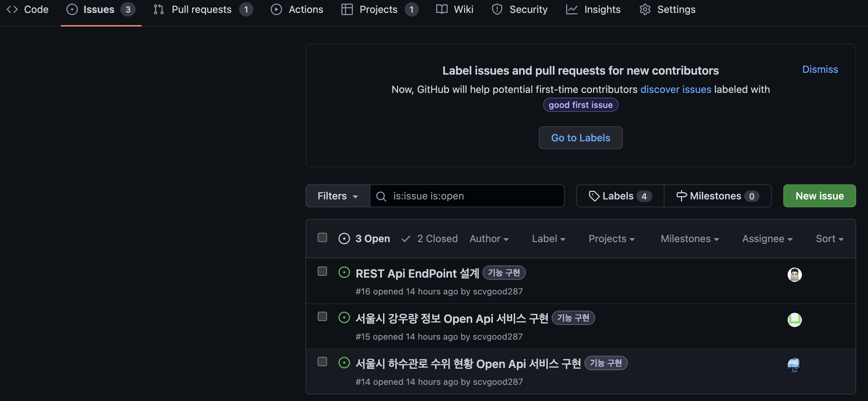Click the Go to Labels button

click(580, 138)
